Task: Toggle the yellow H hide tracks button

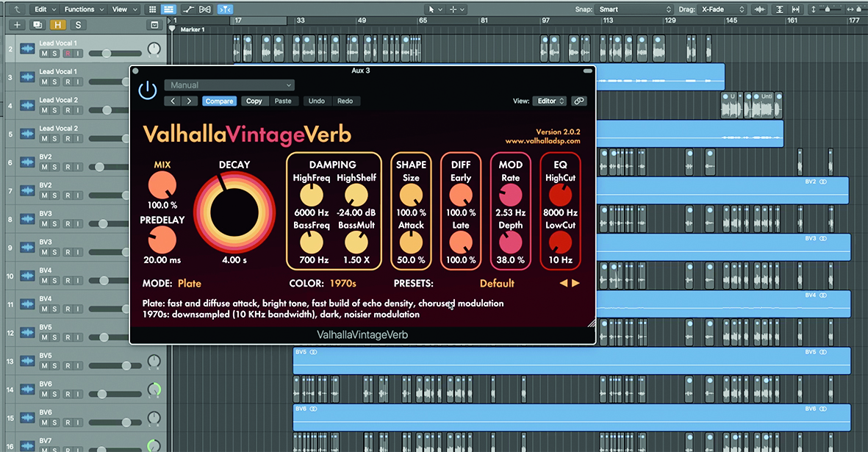Action: click(x=57, y=25)
